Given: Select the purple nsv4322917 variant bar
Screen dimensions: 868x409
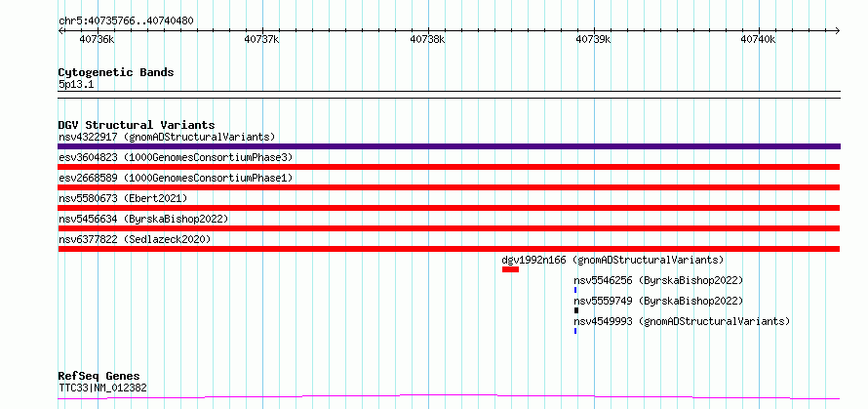Looking at the screenshot, I should tap(449, 146).
